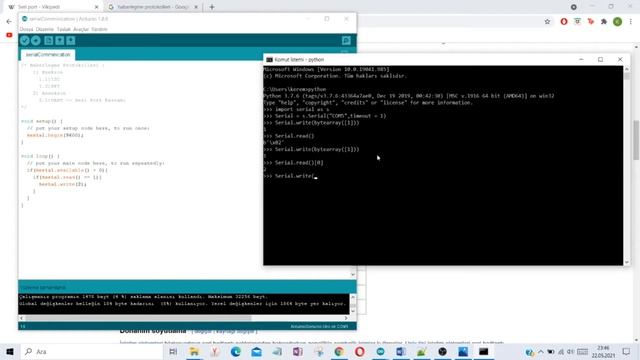Viewport: 640px width, 360px height.
Task: Open a sketch with Arduino Open icon
Action: click(x=60, y=40)
